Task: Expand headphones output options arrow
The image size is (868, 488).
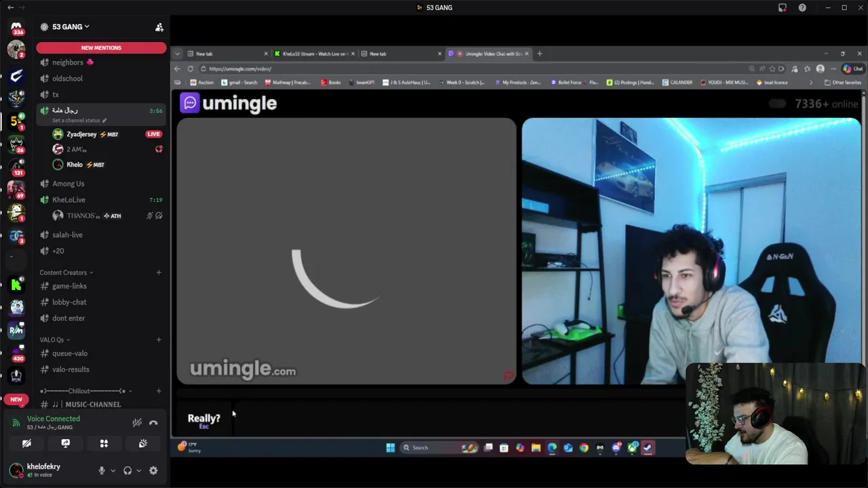Action: pyautogui.click(x=138, y=470)
